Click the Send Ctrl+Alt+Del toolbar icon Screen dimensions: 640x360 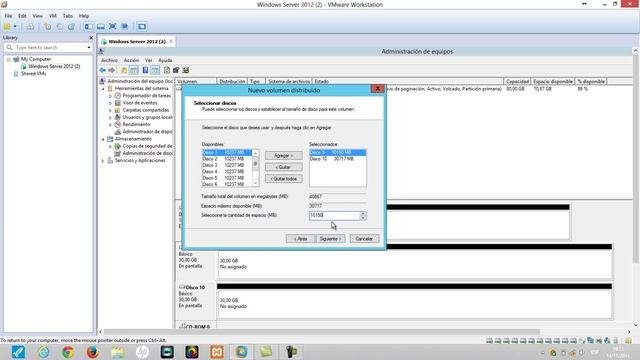click(x=31, y=27)
